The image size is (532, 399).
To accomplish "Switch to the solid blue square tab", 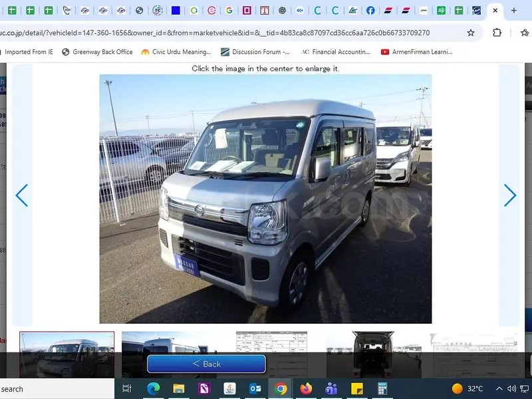I will click(176, 11).
